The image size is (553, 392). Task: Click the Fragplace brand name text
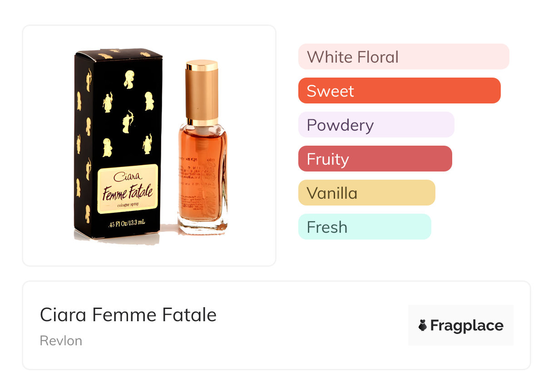click(467, 325)
